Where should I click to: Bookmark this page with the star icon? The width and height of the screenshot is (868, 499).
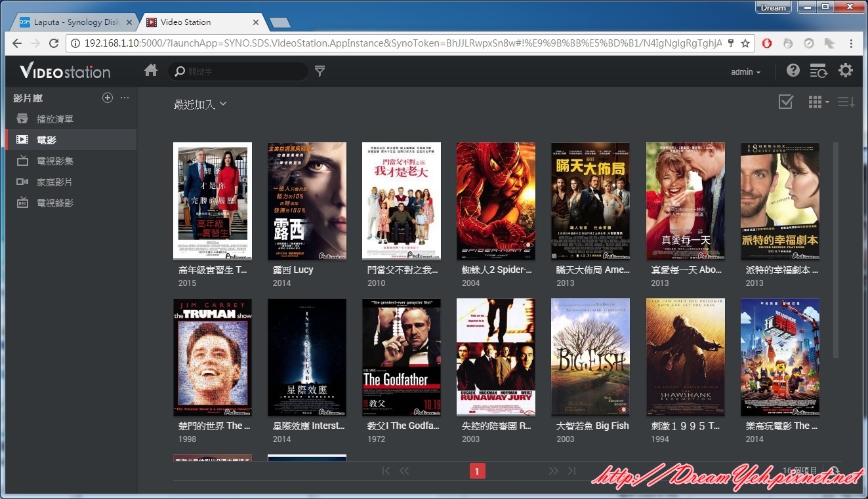745,43
